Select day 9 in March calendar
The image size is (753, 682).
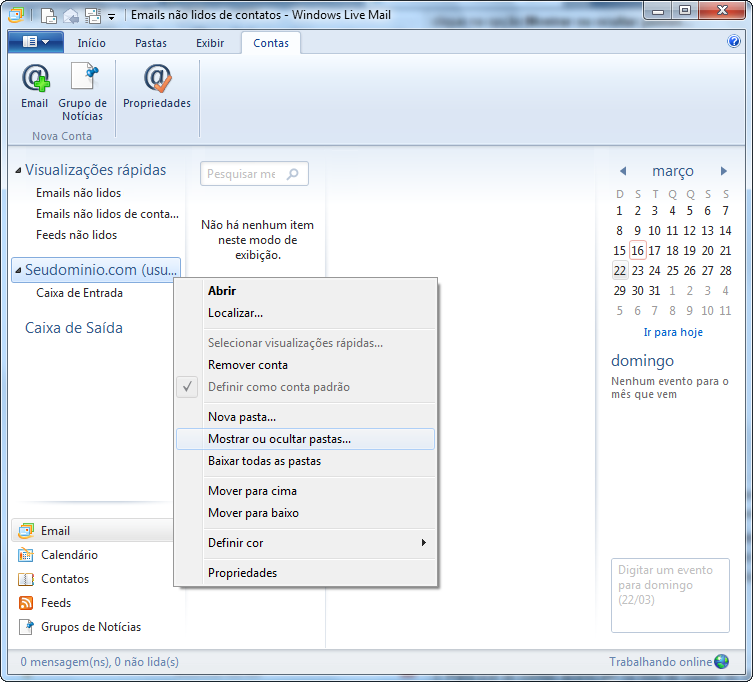click(637, 231)
